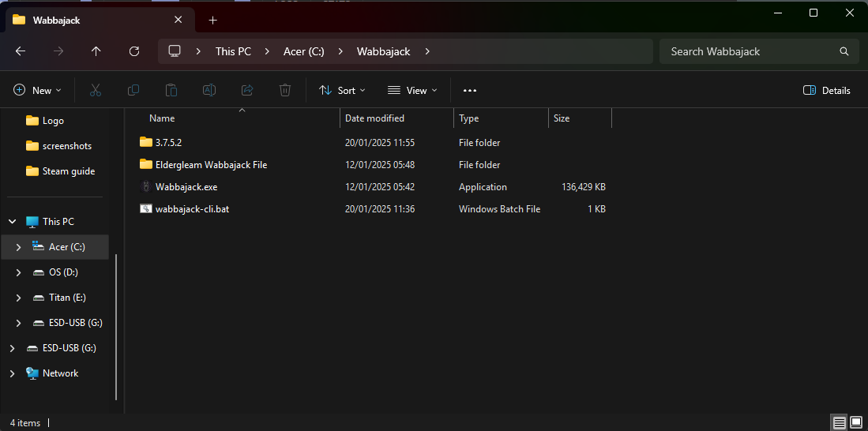Image resolution: width=868 pixels, height=431 pixels.
Task: Maximize the File Explorer window
Action: [x=814, y=13]
